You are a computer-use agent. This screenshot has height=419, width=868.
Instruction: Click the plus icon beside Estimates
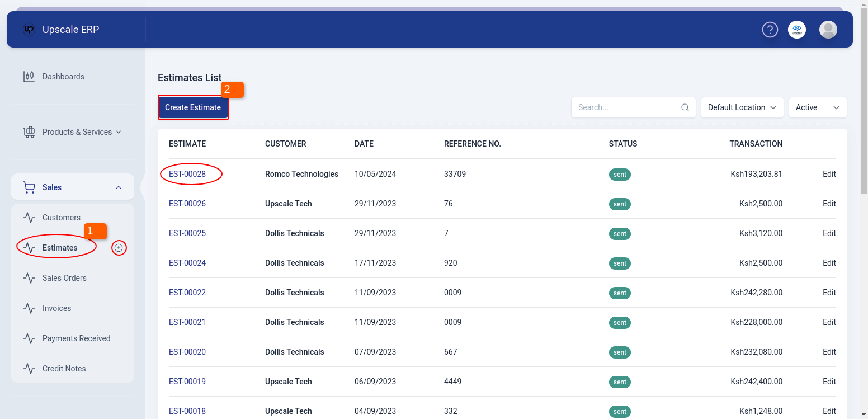119,248
